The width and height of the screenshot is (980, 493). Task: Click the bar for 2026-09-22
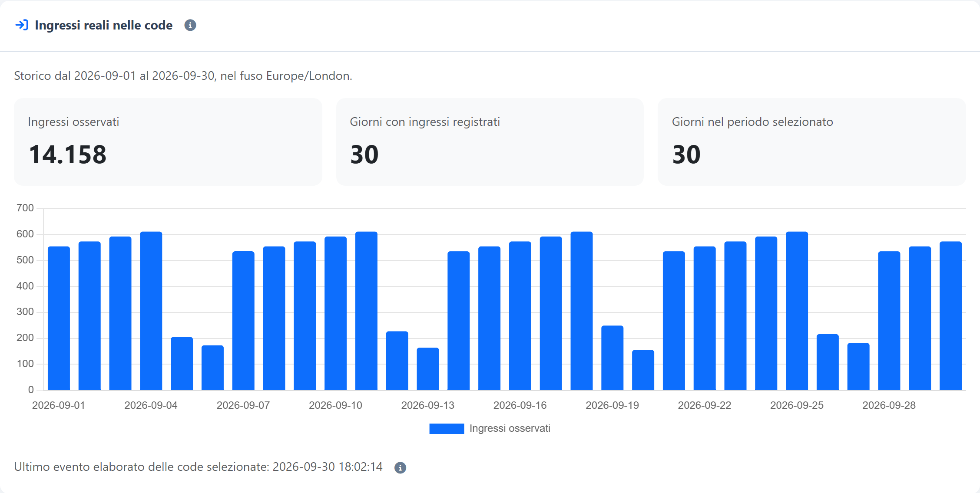(x=705, y=318)
